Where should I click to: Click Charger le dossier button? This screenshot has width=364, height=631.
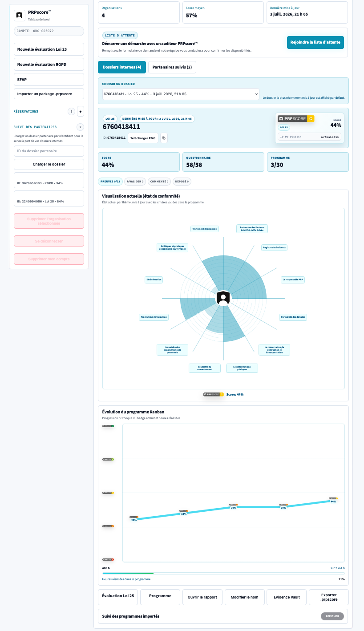(x=49, y=164)
